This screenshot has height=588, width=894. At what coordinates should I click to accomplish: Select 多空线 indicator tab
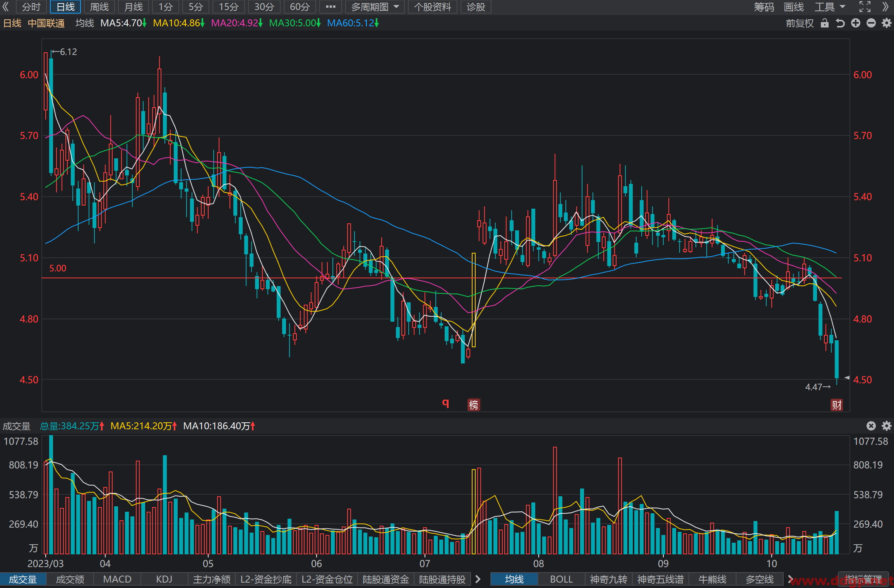[760, 579]
